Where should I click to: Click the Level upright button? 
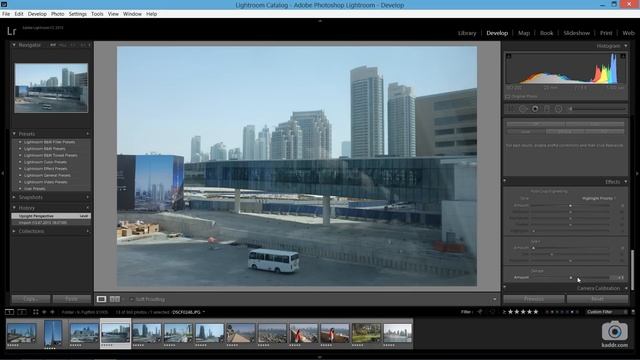526,132
